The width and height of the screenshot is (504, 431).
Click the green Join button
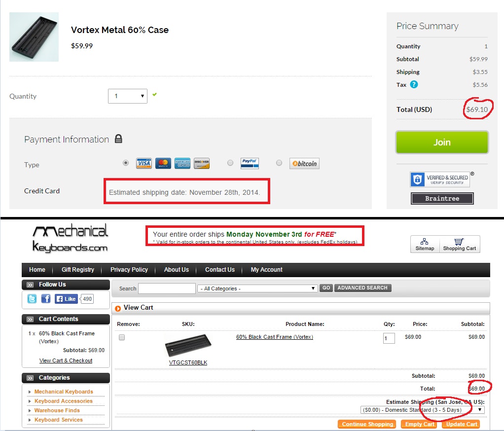pyautogui.click(x=442, y=143)
